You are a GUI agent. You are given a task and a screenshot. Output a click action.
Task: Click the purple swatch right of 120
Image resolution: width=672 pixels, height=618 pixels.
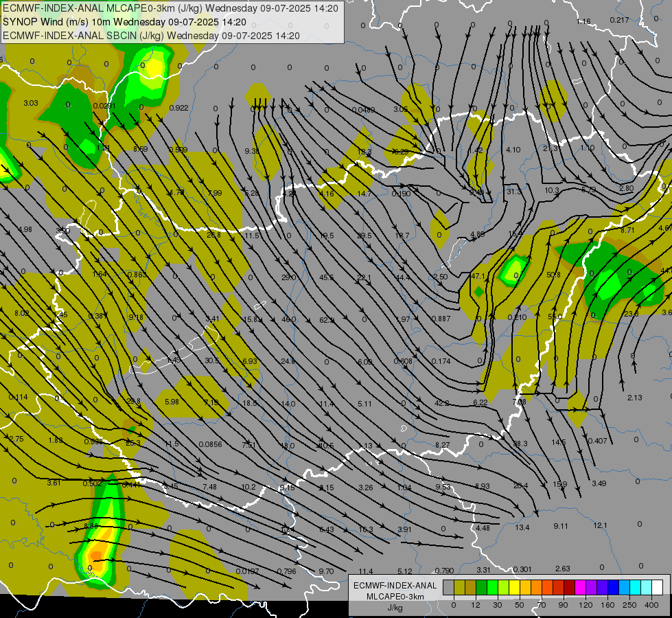(x=592, y=587)
